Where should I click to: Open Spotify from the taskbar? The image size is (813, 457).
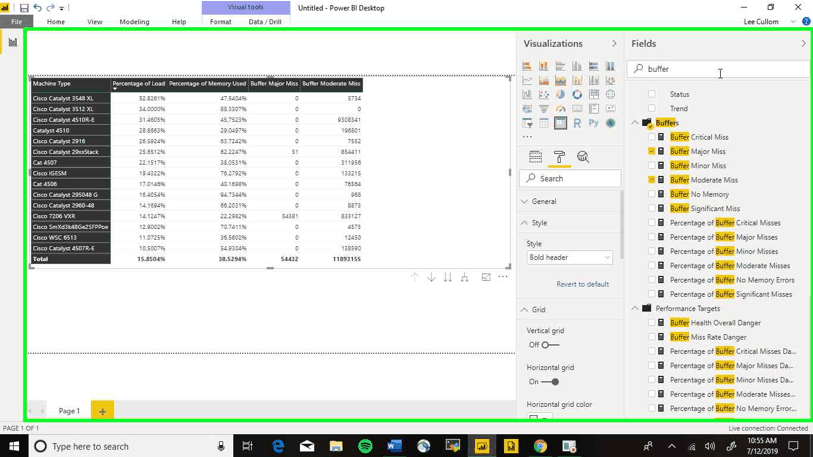click(365, 446)
